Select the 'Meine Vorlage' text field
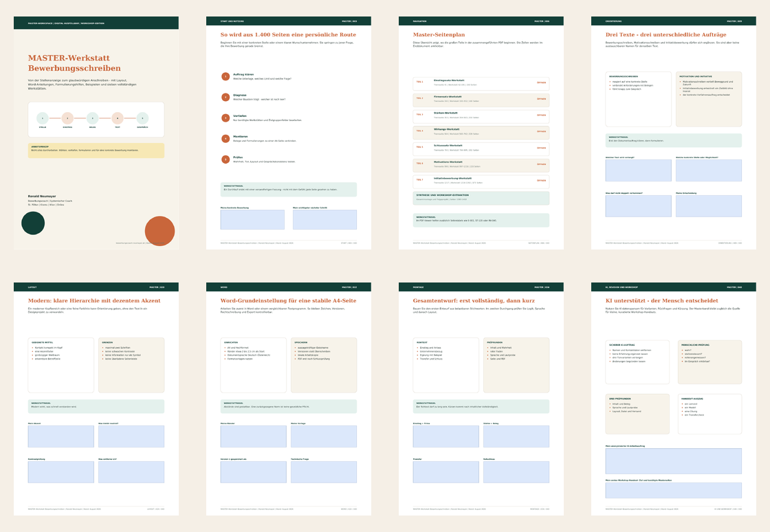This screenshot has width=770, height=532. coord(324,436)
